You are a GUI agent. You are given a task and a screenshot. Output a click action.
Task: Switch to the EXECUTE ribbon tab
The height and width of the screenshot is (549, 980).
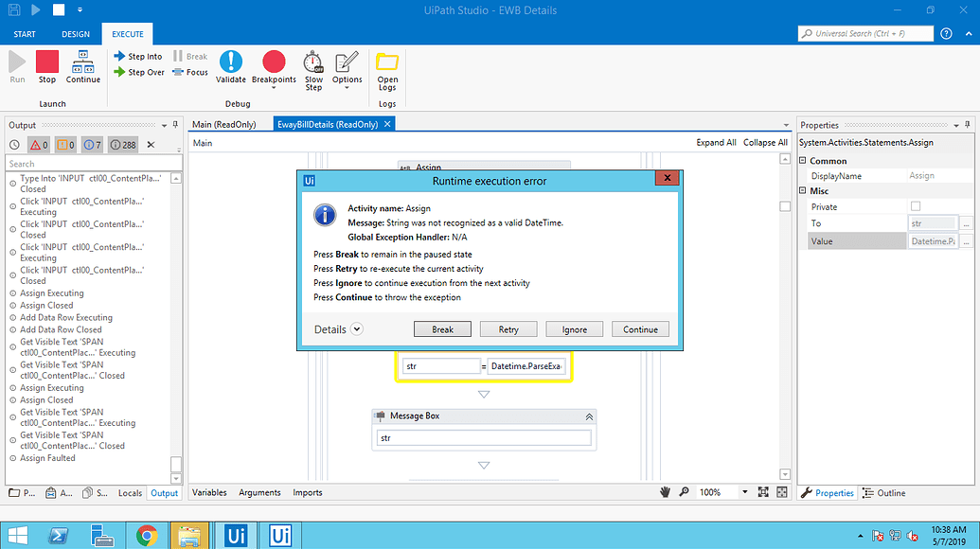(x=127, y=32)
